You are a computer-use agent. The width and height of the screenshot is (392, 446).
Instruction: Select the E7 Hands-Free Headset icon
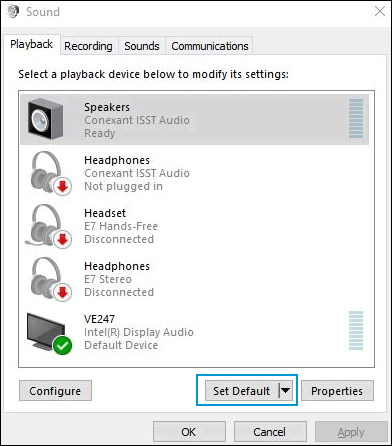point(48,226)
